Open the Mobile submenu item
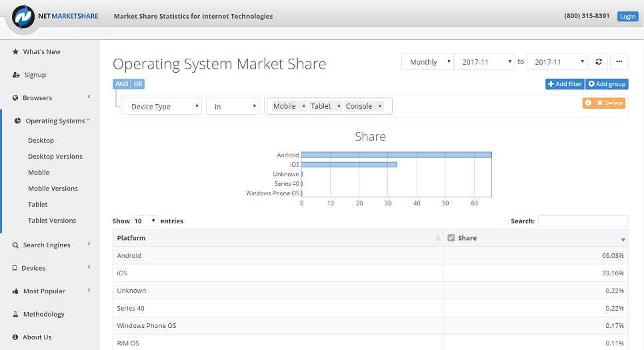Screen dimensions: 644x350 click(39, 173)
